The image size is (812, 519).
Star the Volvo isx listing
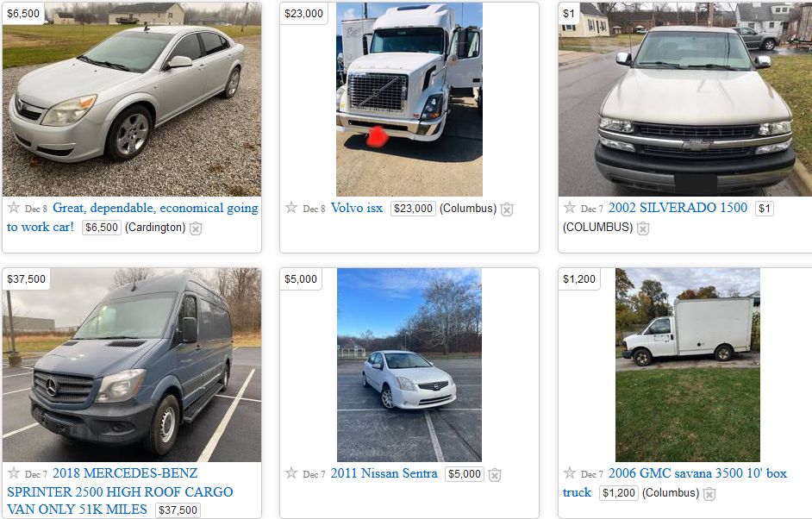tap(291, 208)
